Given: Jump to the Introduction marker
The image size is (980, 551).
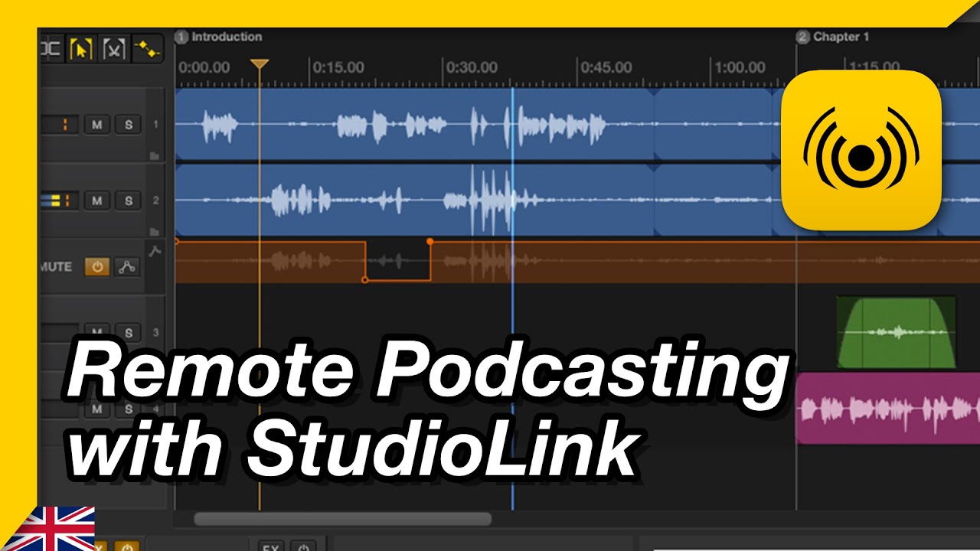Looking at the screenshot, I should [219, 37].
